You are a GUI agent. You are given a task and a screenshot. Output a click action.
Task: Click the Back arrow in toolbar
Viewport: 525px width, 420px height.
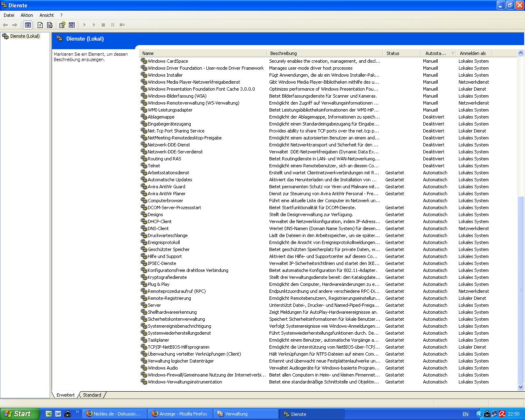[x=5, y=25]
